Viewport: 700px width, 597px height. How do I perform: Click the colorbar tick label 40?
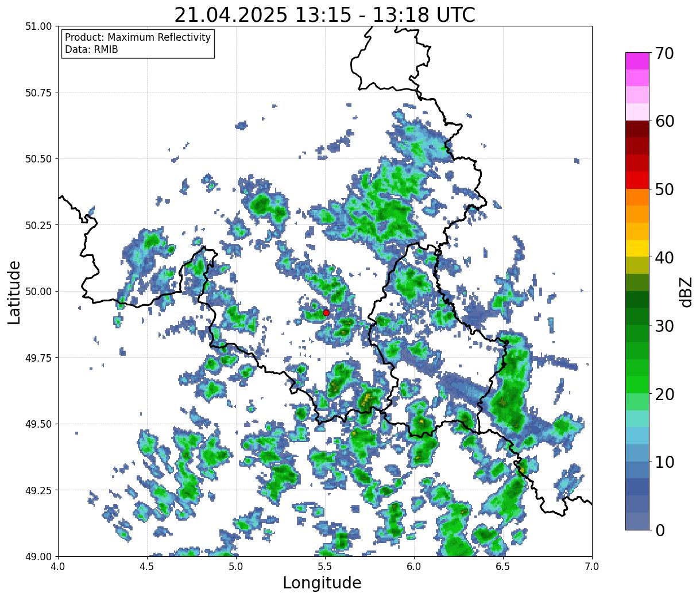pyautogui.click(x=664, y=257)
